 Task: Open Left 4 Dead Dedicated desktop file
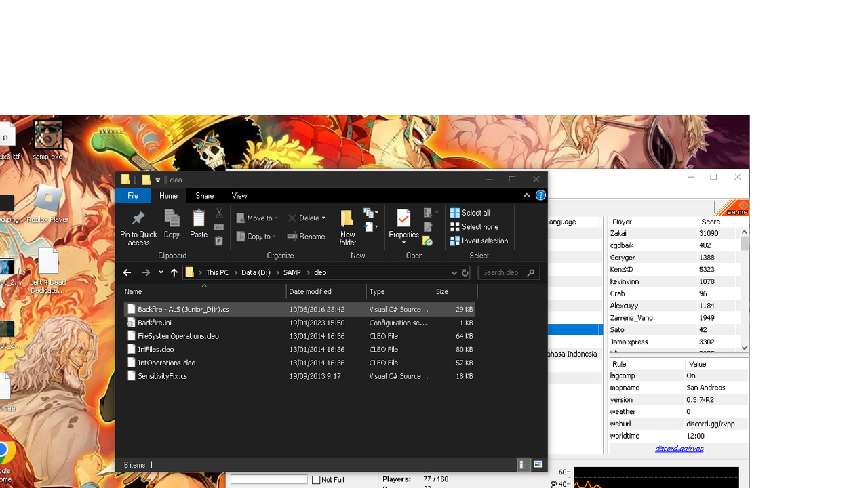(x=47, y=270)
